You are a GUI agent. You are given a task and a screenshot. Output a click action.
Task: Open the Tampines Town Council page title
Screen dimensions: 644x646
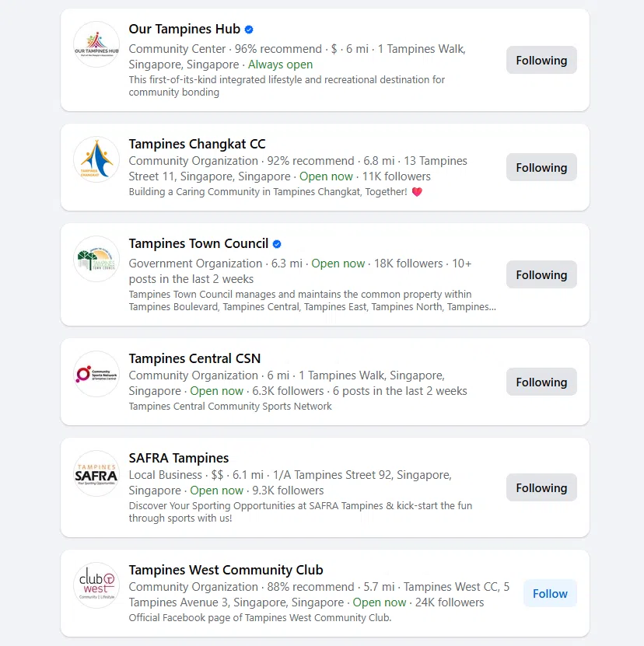click(x=198, y=244)
